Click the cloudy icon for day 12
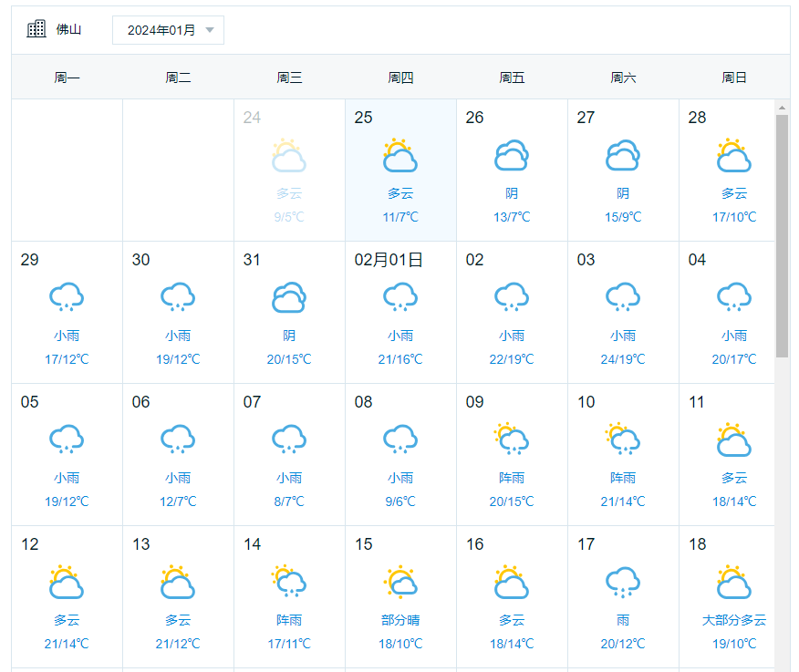 pos(67,582)
